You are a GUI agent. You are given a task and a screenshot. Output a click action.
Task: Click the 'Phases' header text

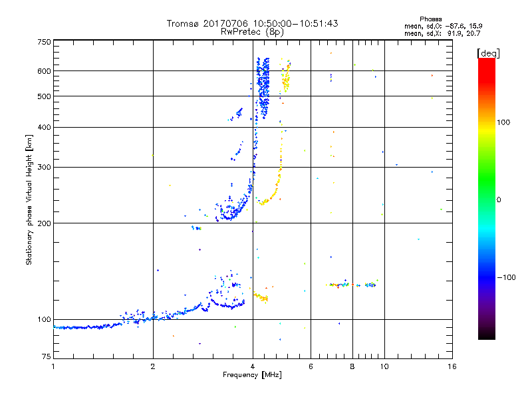(x=430, y=19)
